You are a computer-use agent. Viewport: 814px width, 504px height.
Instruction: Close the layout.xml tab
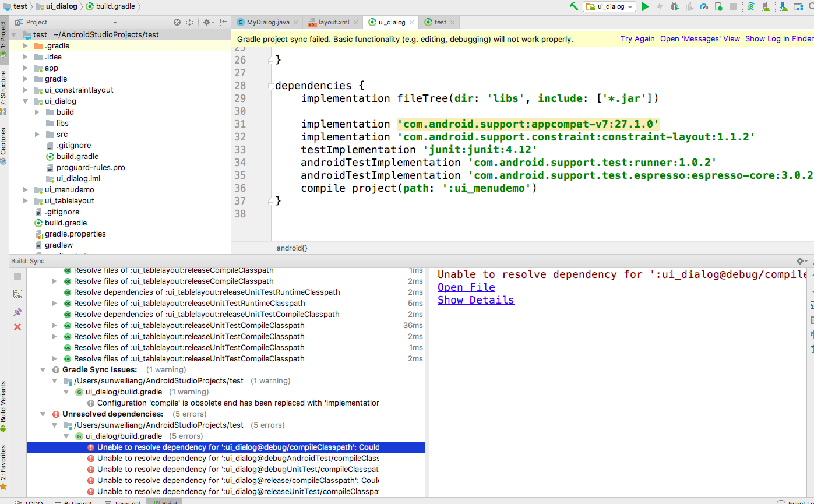point(355,23)
